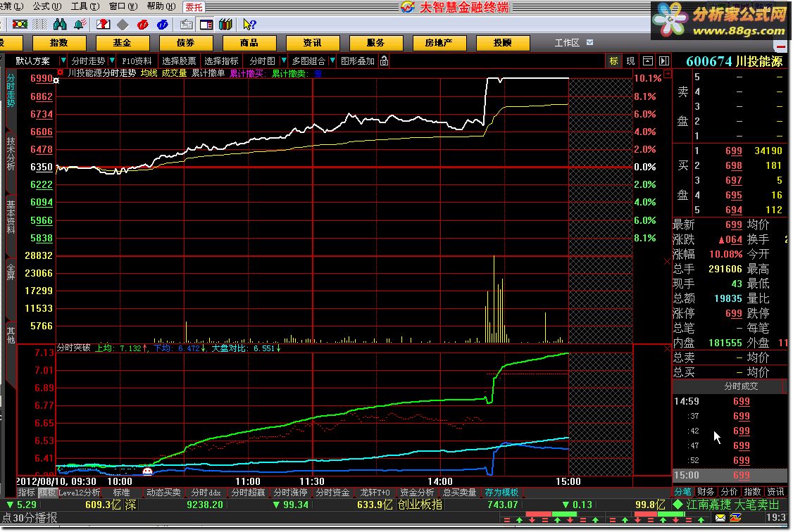
Task: Click the blue circular info icon
Action: point(163,24)
